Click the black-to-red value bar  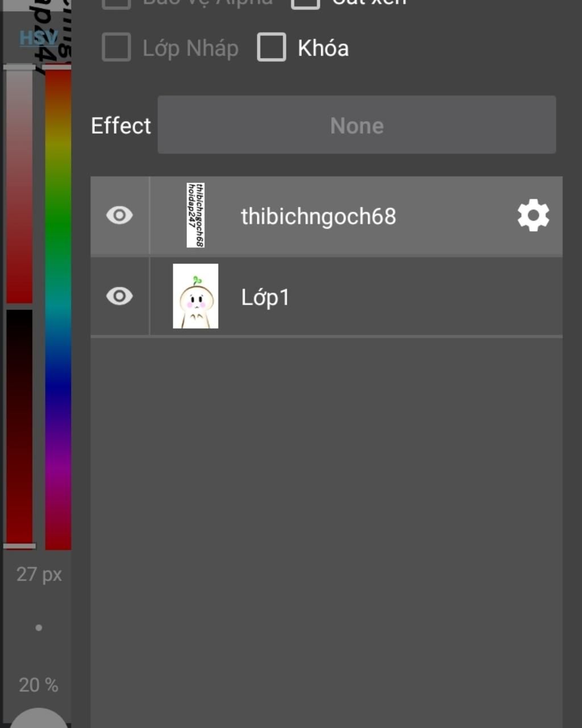click(19, 428)
